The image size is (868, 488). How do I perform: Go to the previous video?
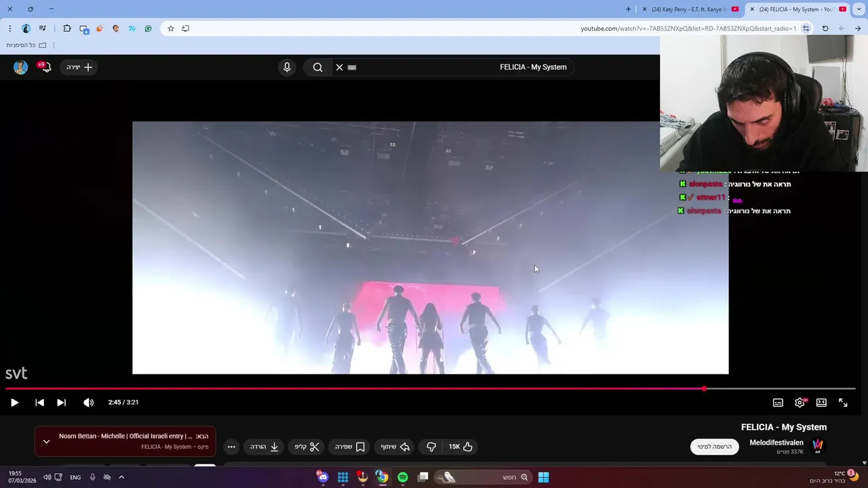(39, 403)
